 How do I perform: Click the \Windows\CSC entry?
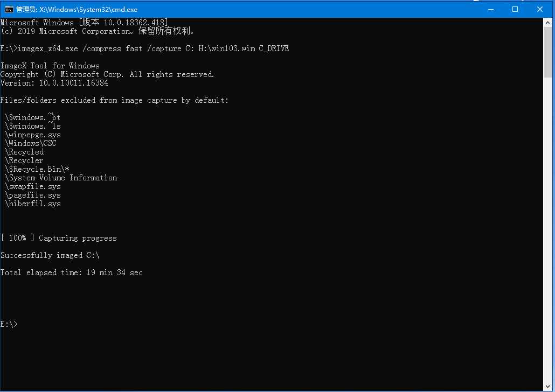coord(30,143)
